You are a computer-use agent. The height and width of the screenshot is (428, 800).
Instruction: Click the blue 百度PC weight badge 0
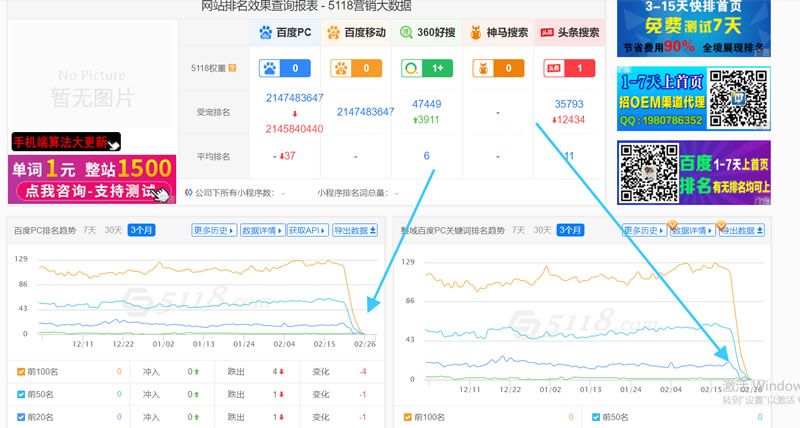click(285, 68)
